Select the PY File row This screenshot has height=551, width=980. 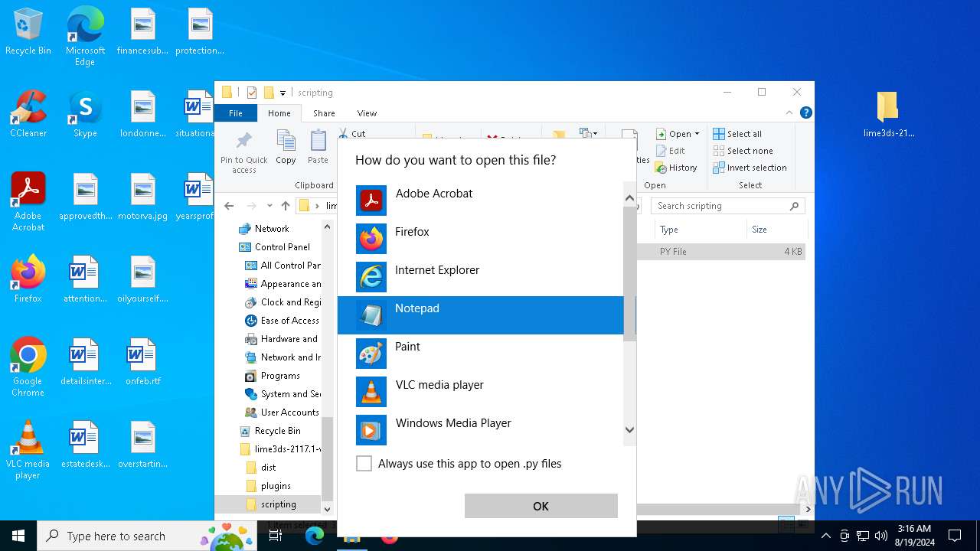(721, 252)
